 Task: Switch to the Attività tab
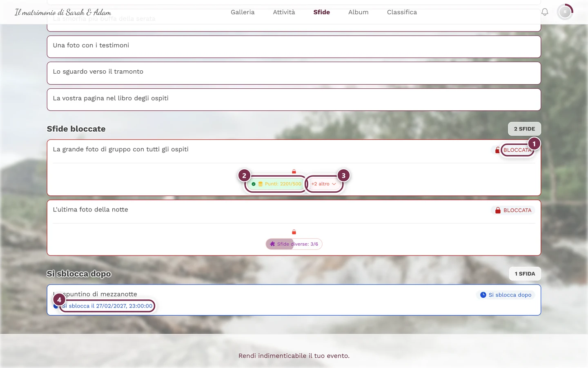tap(284, 12)
